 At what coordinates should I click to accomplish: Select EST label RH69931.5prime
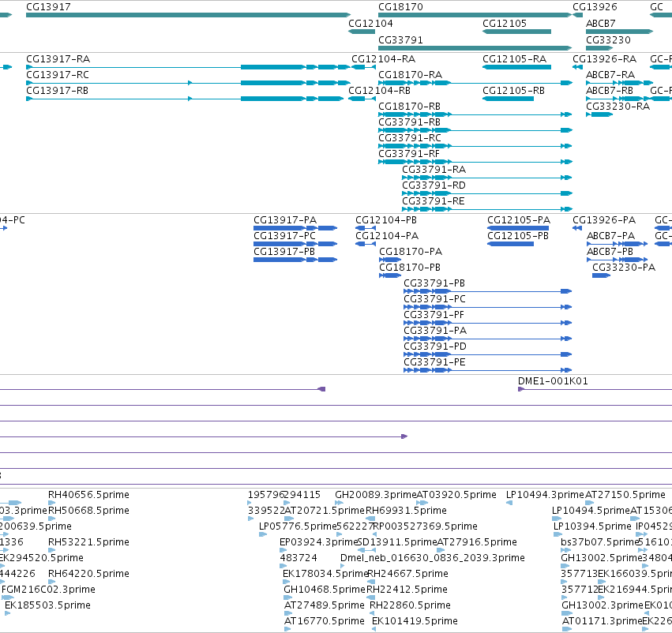(x=407, y=511)
